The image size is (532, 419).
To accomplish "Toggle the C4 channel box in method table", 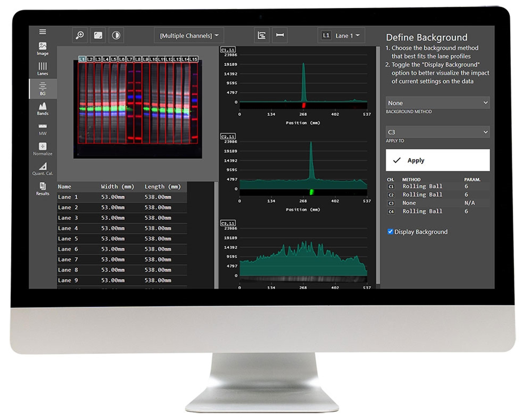I will [x=391, y=212].
